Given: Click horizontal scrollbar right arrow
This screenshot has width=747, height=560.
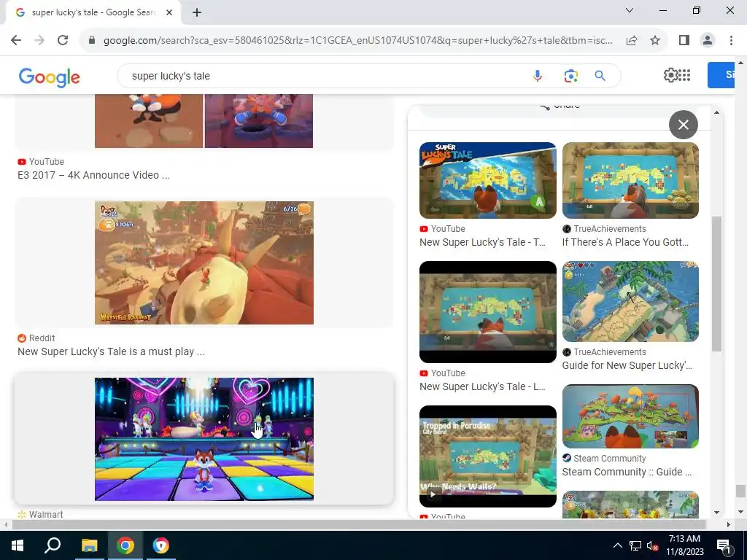Looking at the screenshot, I should [729, 524].
